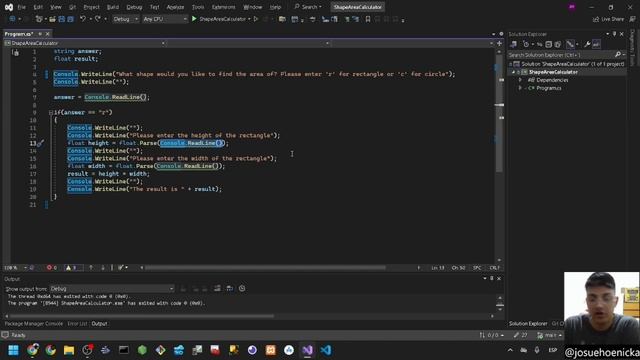Open the File menu
Viewport: 640px width, 360px height.
(22, 7)
